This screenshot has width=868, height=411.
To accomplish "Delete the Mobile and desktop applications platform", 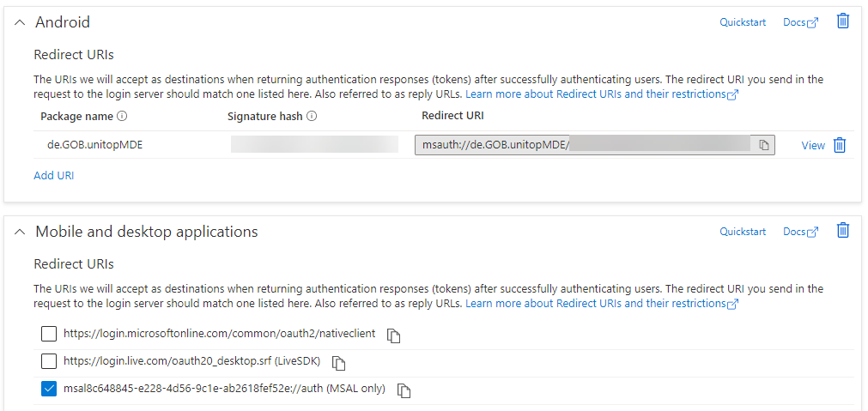I will [842, 231].
